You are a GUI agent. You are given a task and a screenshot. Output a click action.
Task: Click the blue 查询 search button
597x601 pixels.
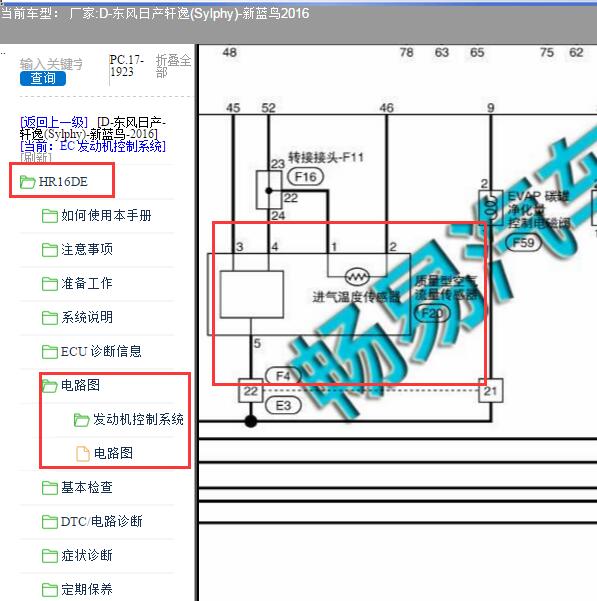(43, 78)
